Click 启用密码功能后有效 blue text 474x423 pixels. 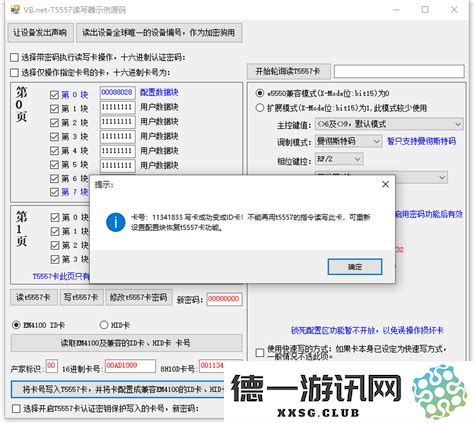(x=429, y=214)
